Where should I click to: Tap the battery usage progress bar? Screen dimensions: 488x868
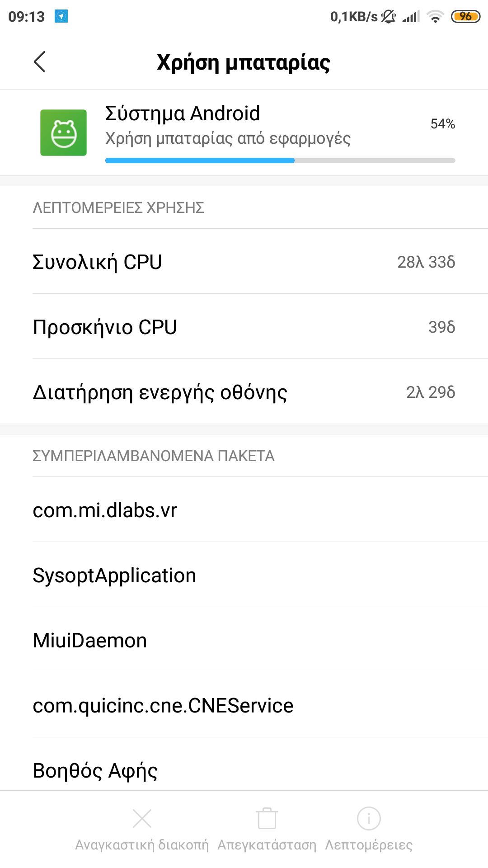pyautogui.click(x=280, y=160)
